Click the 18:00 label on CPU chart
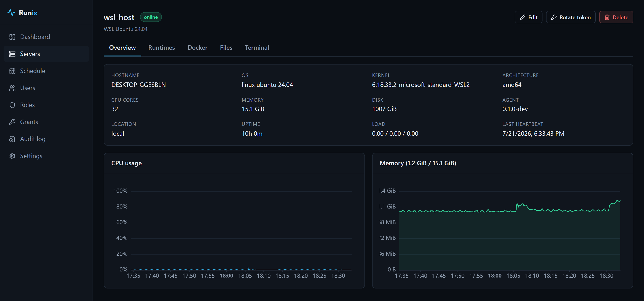Screen dimensions: 644x301 coord(226,276)
